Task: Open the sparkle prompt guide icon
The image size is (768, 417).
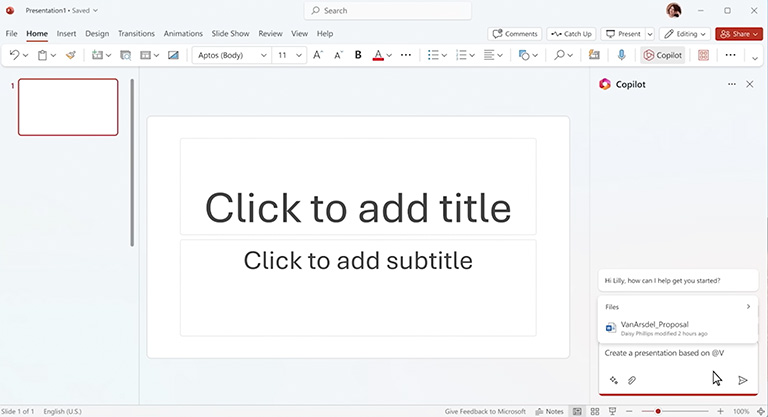Action: pos(613,380)
